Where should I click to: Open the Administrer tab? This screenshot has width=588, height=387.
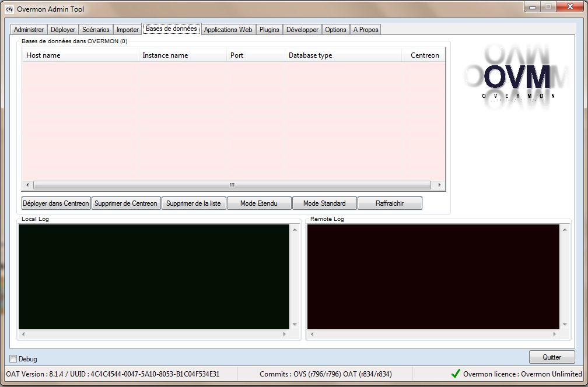coord(29,30)
